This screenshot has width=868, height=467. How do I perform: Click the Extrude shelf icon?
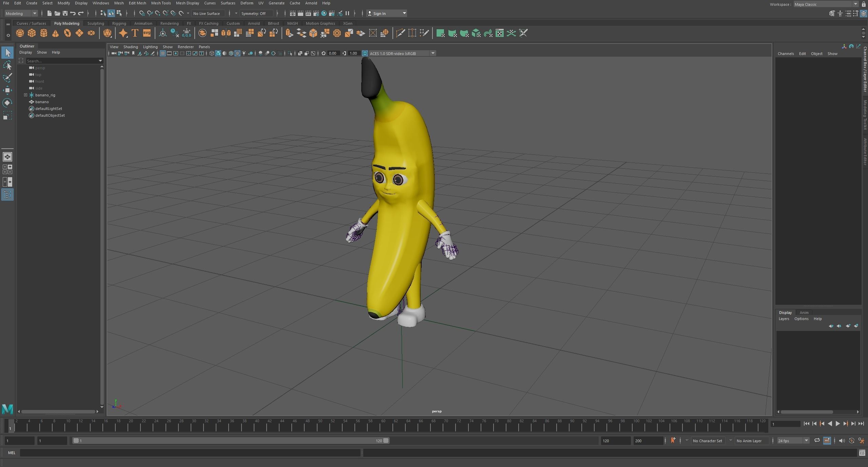[x=289, y=33]
